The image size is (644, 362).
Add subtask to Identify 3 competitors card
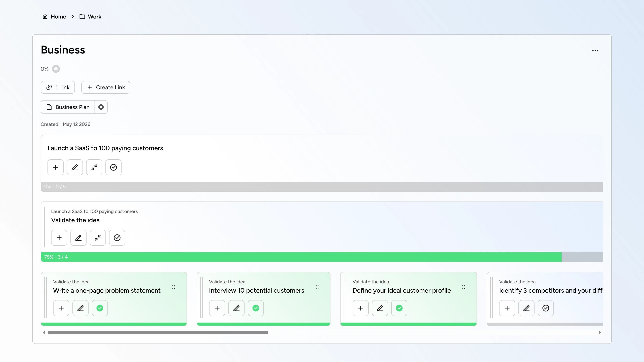[x=507, y=308]
